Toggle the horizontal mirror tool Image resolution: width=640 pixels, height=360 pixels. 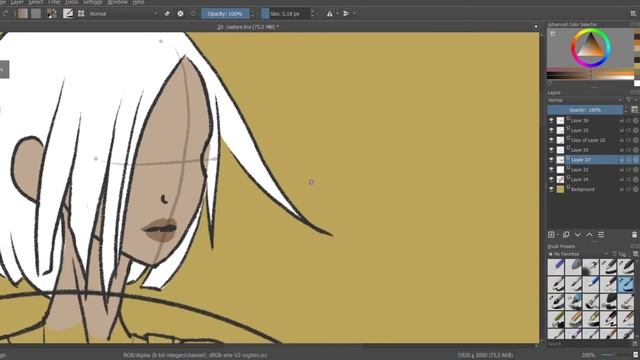[x=329, y=13]
